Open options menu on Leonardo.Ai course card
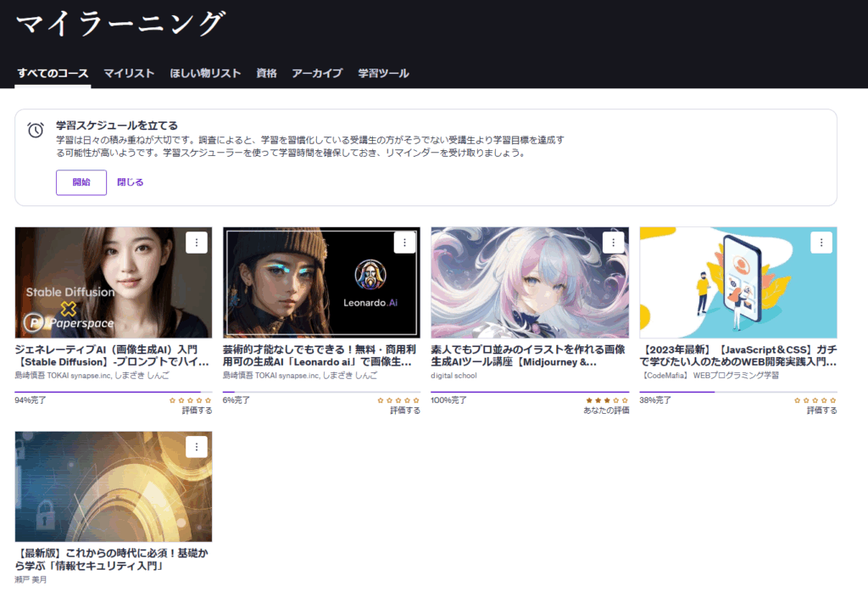The image size is (868, 592). tap(404, 243)
